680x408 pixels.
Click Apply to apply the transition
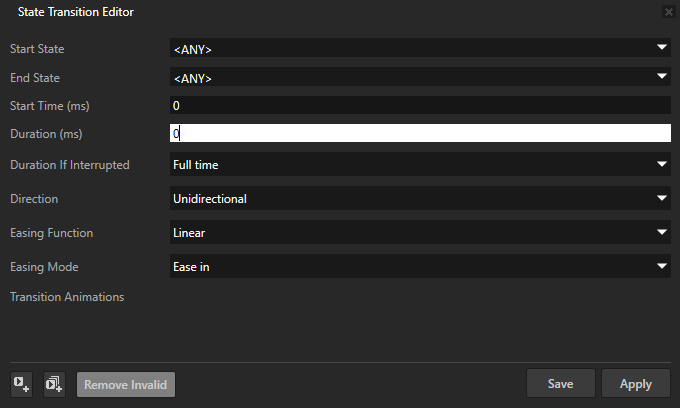(x=635, y=383)
